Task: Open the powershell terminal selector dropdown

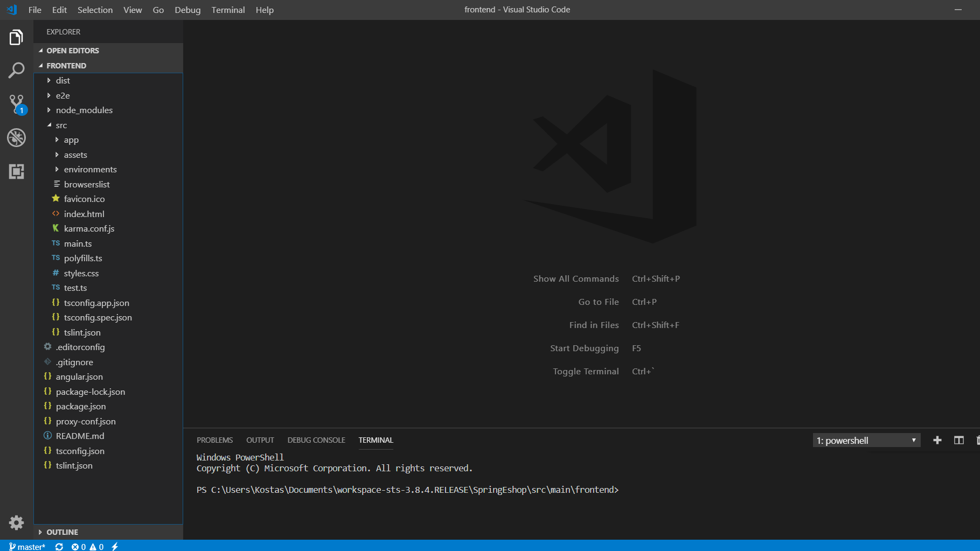Action: [x=866, y=440]
